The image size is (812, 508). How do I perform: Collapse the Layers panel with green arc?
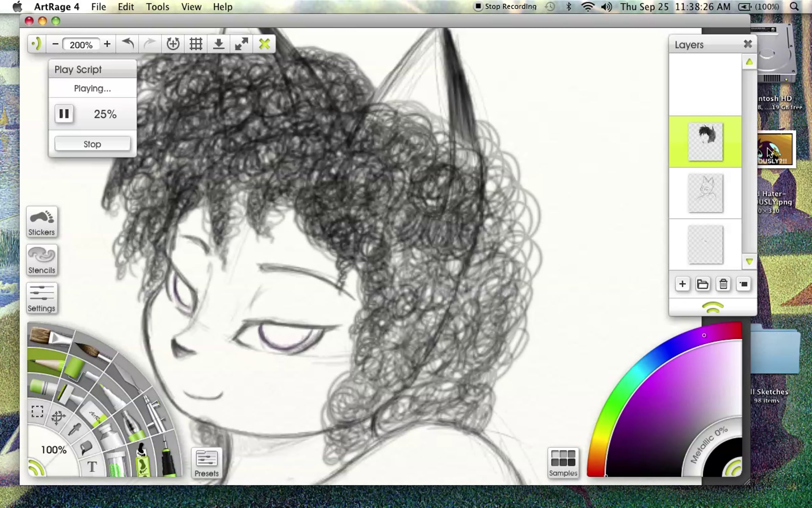713,308
